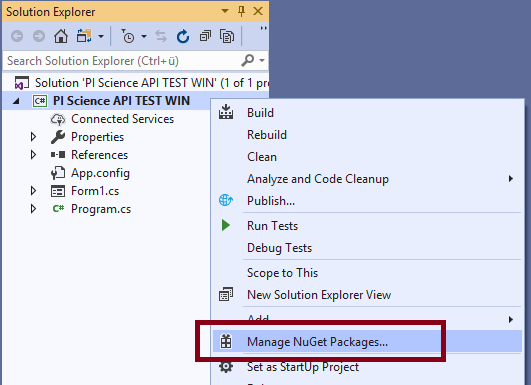The width and height of the screenshot is (531, 385).
Task: Click Sync with Active Document icon
Action: click(x=161, y=36)
